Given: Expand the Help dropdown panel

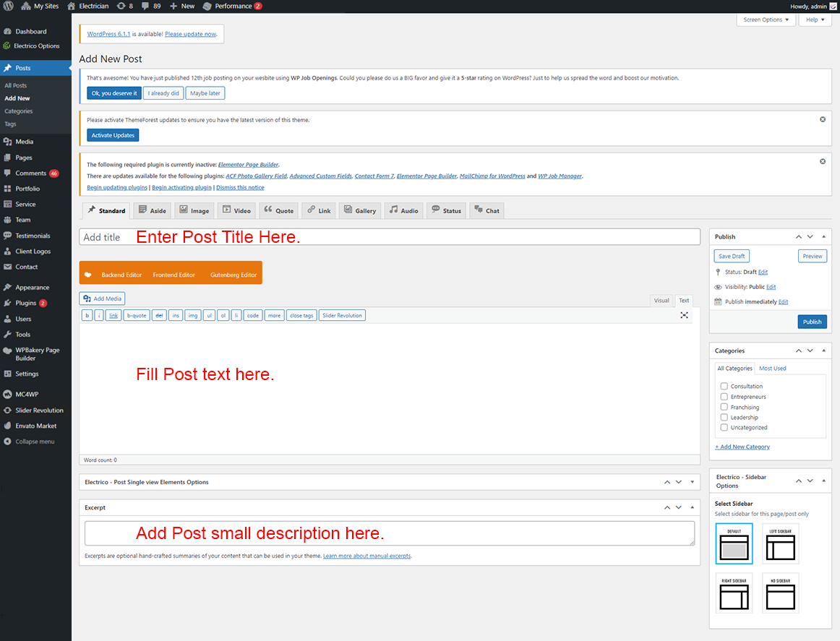Looking at the screenshot, I should tap(815, 20).
